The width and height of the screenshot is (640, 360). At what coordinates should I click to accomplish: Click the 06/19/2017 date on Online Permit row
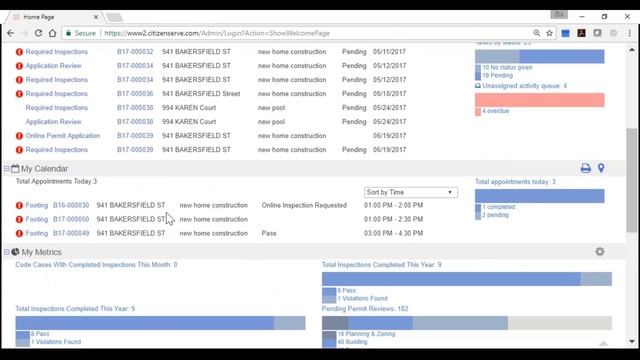389,136
